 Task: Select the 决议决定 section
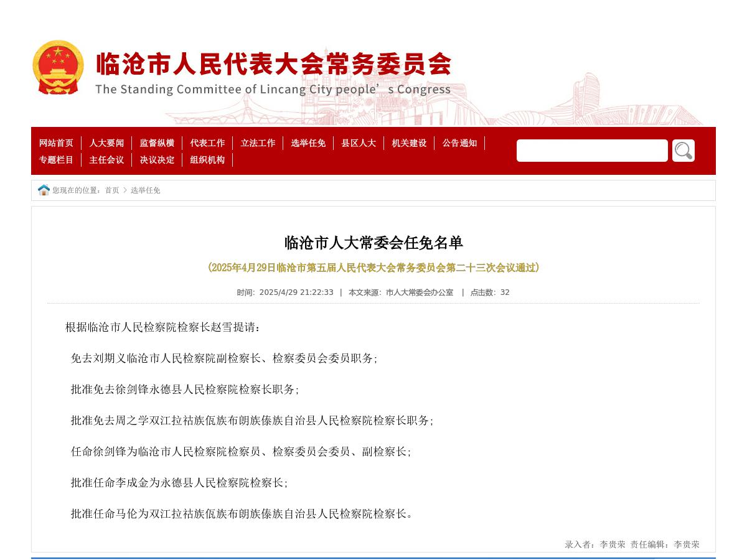[x=158, y=160]
